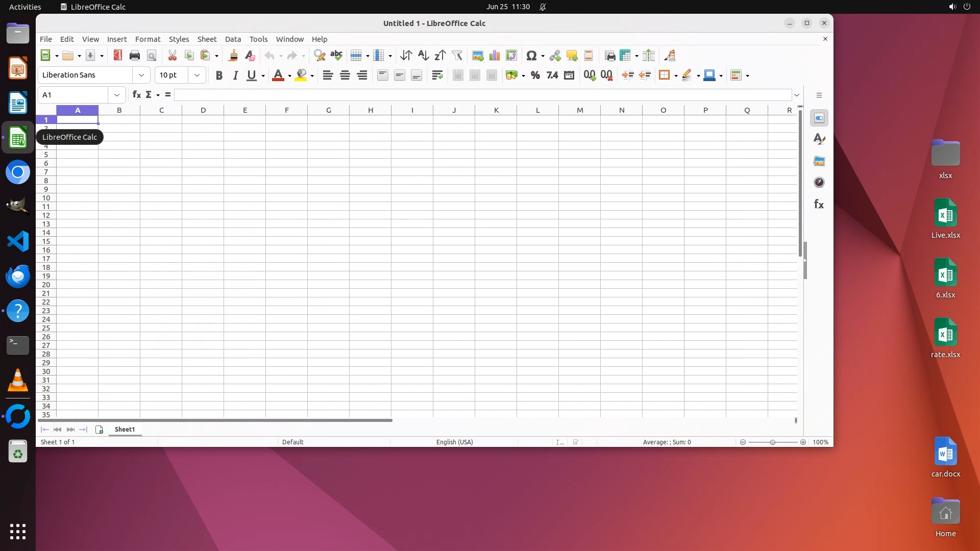Click the Insert Special Character omega icon
The image size is (980, 551).
click(531, 56)
